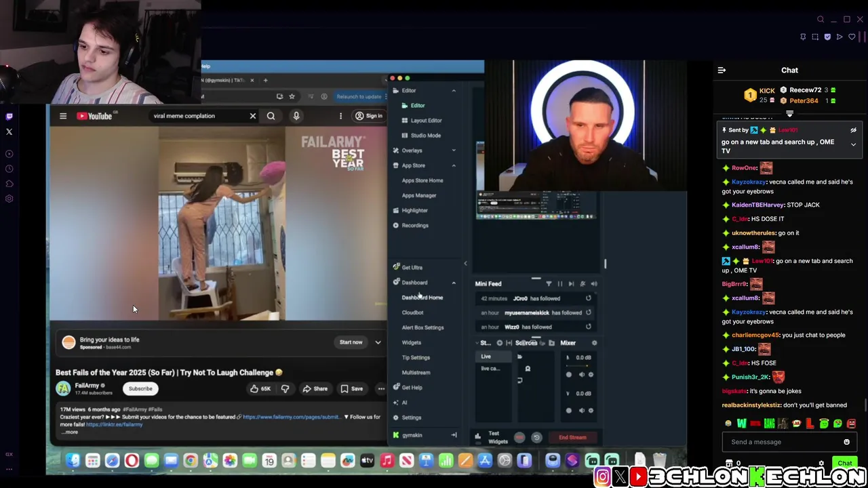Collapse the Kick chat panel
The image size is (868, 488).
pyautogui.click(x=722, y=70)
